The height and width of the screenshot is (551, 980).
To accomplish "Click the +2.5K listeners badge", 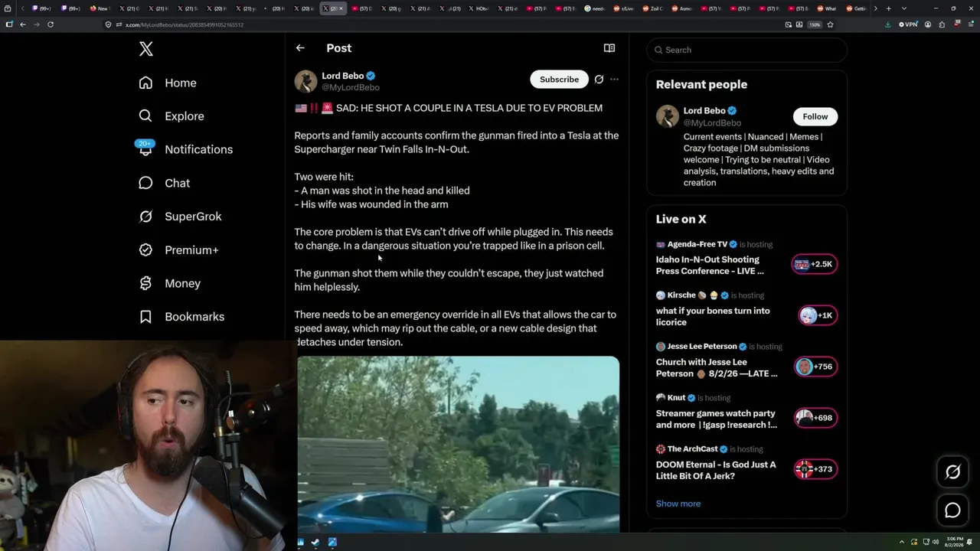I will click(814, 264).
